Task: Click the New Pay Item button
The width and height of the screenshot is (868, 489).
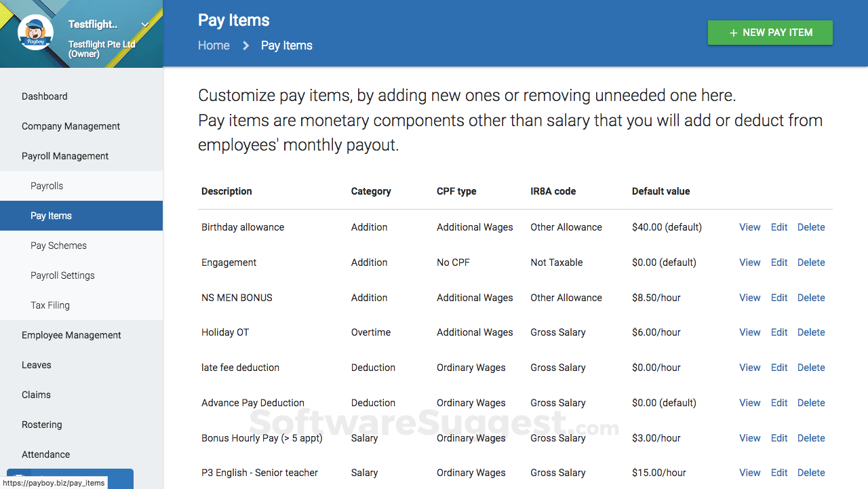Action: [x=770, y=33]
